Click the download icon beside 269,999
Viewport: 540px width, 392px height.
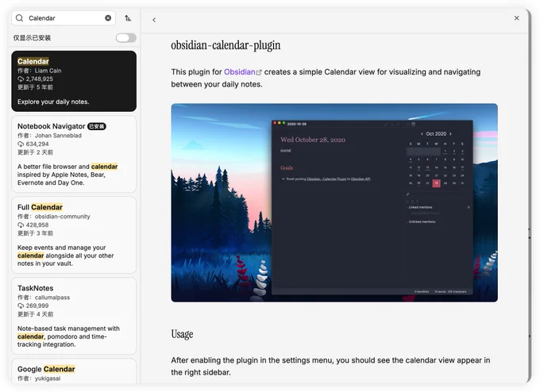coord(21,306)
